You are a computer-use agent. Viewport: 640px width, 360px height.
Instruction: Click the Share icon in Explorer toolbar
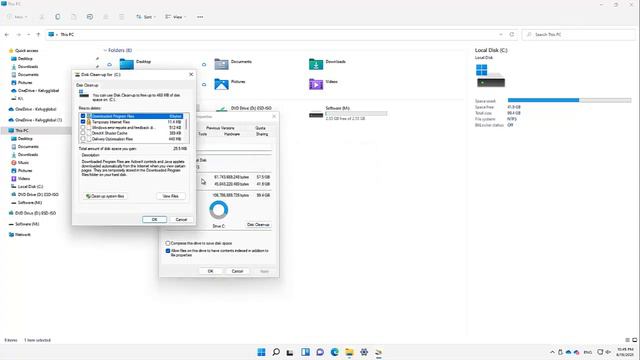click(106, 17)
